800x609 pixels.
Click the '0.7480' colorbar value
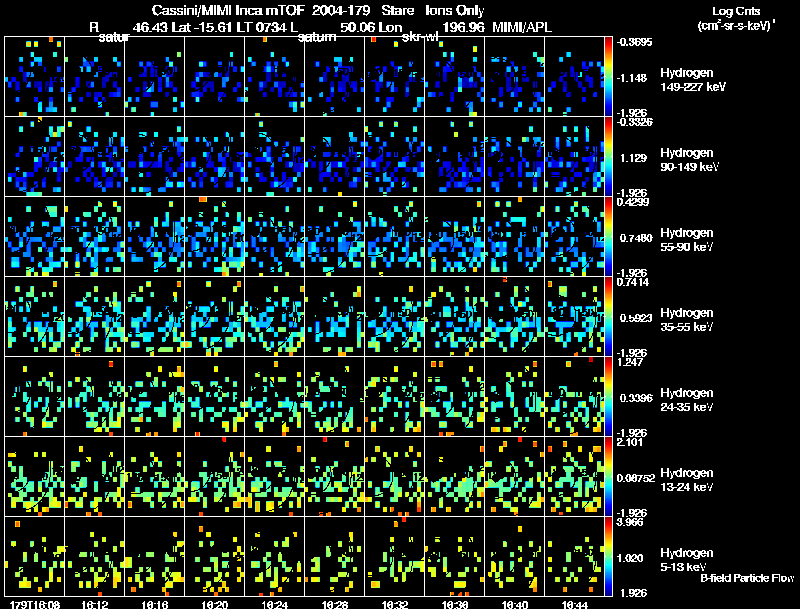pyautogui.click(x=636, y=238)
